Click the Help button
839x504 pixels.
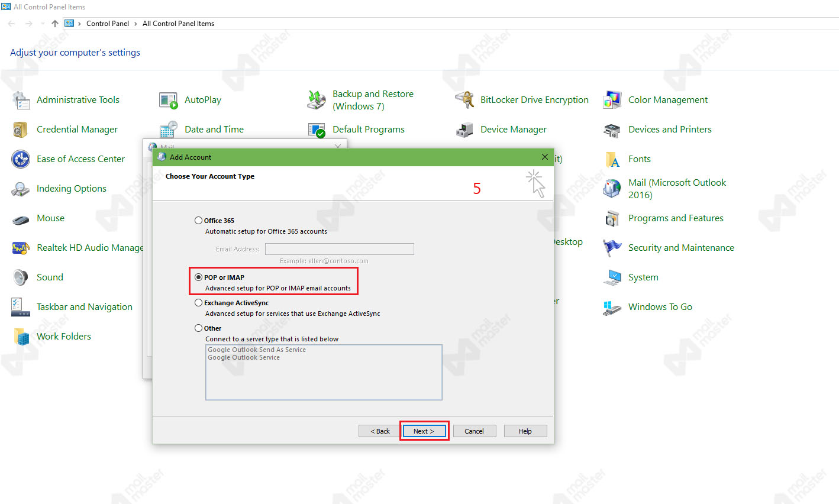tap(525, 431)
